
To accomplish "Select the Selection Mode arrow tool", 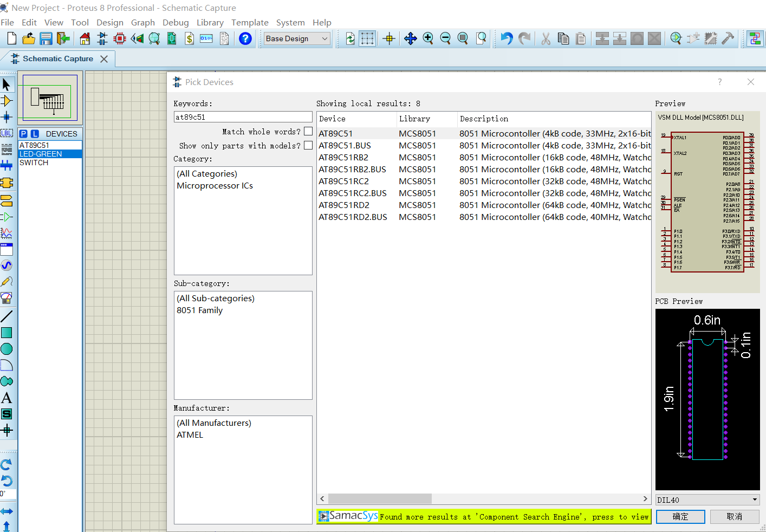I will 7,85.
